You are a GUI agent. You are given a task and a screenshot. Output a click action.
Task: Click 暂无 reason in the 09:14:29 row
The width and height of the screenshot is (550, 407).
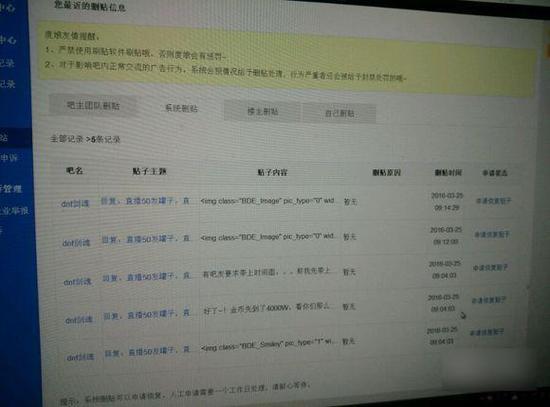coord(350,201)
